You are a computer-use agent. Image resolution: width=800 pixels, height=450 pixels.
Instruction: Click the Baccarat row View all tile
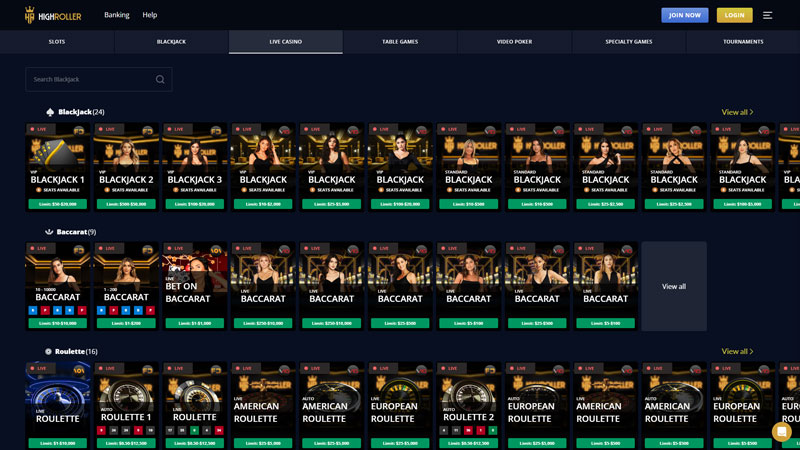674,286
